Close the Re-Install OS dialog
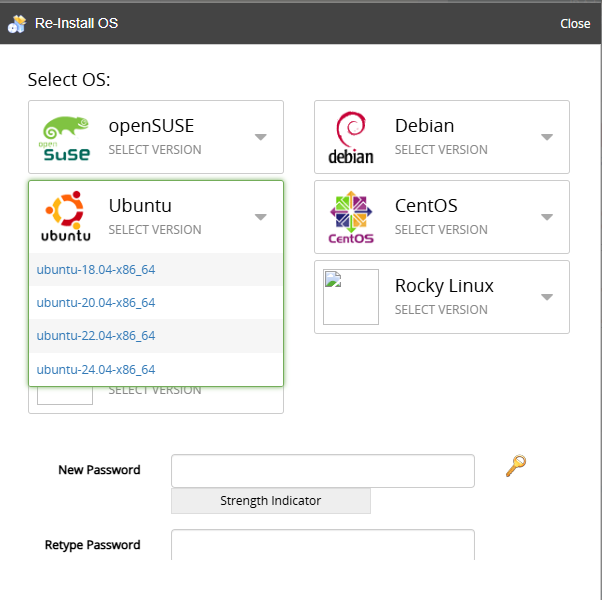602x600 pixels. pos(575,24)
